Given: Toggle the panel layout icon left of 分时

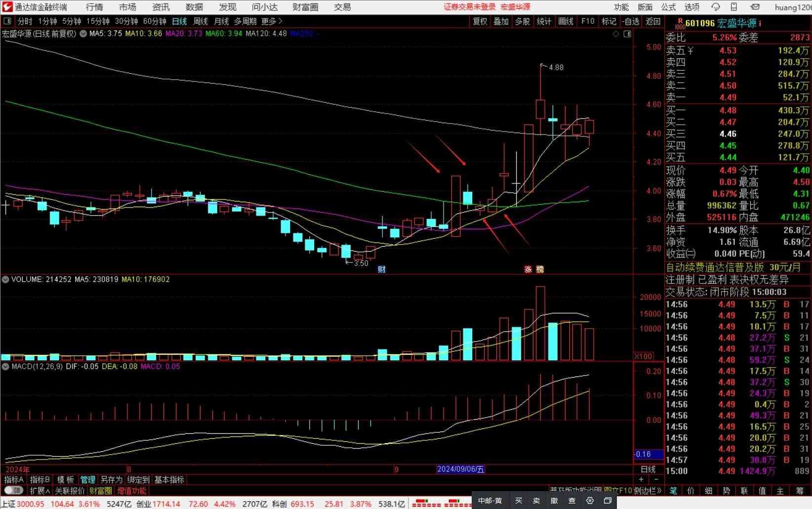Looking at the screenshot, I should 7,21.
